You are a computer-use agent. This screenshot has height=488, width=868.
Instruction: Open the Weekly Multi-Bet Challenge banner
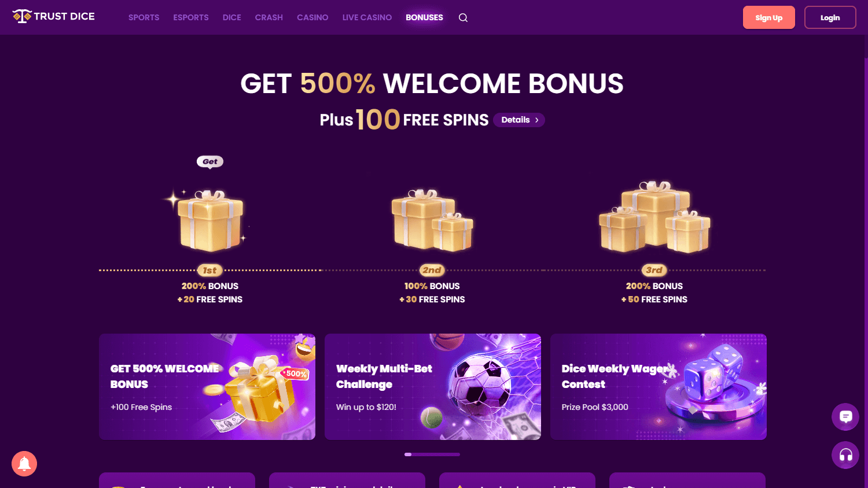tap(433, 387)
